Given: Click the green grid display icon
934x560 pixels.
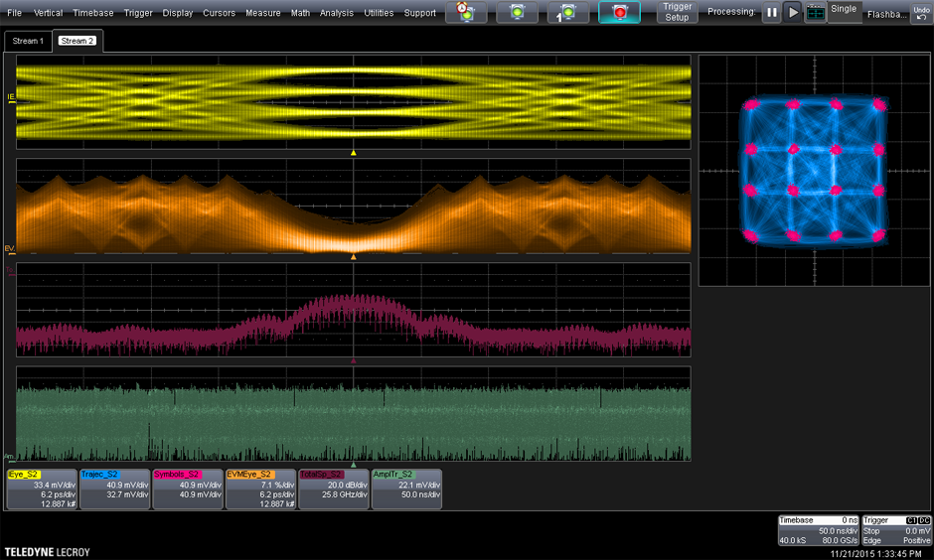Looking at the screenshot, I should 816,13.
